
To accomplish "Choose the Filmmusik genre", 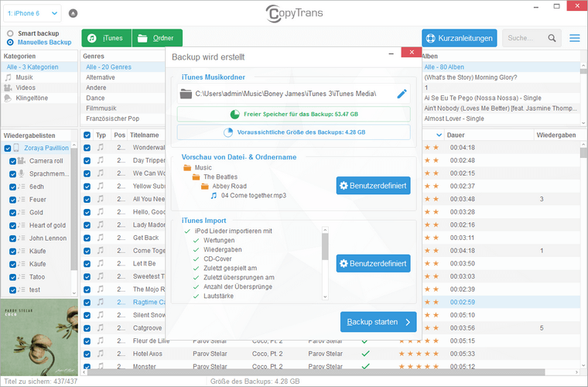I will [x=101, y=108].
